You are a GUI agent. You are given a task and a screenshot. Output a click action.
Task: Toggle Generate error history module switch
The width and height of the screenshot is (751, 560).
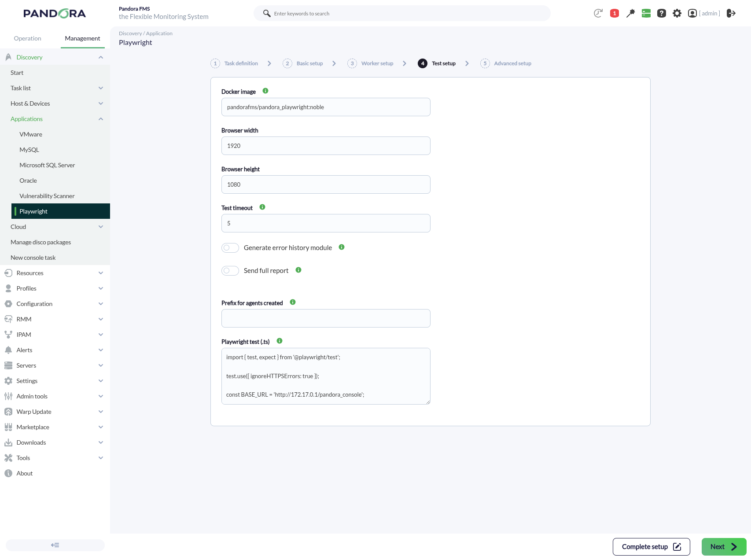tap(230, 248)
